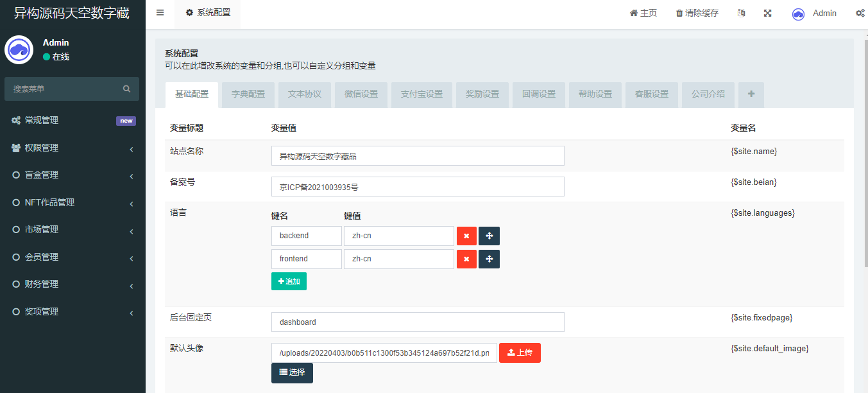Image resolution: width=868 pixels, height=393 pixels.
Task: Toggle fullscreen mode icon
Action: click(x=767, y=13)
